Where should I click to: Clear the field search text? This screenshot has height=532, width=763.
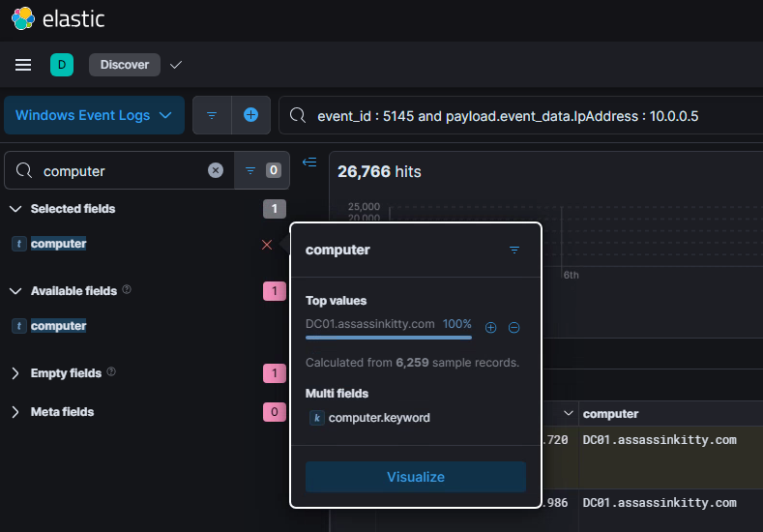pos(216,170)
